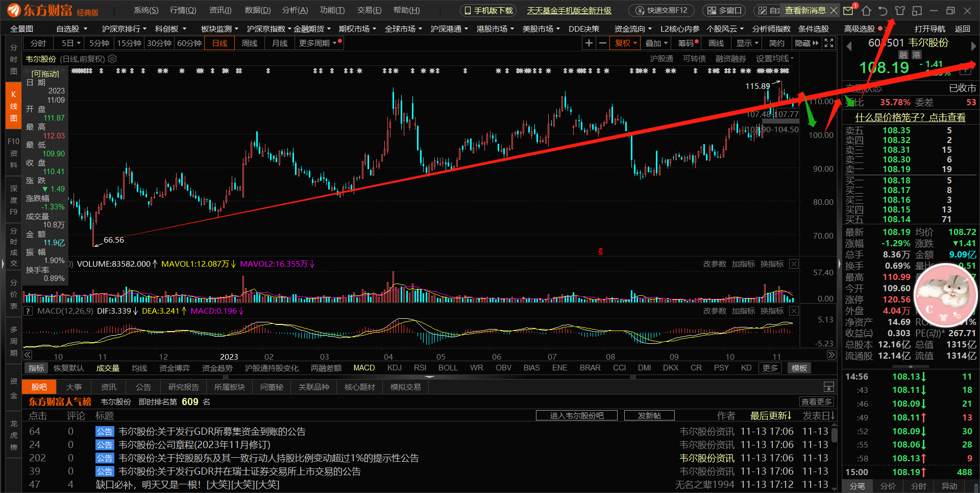Zoom out chart with minus button
Viewport: 980px width, 493px height.
pyautogui.click(x=603, y=43)
